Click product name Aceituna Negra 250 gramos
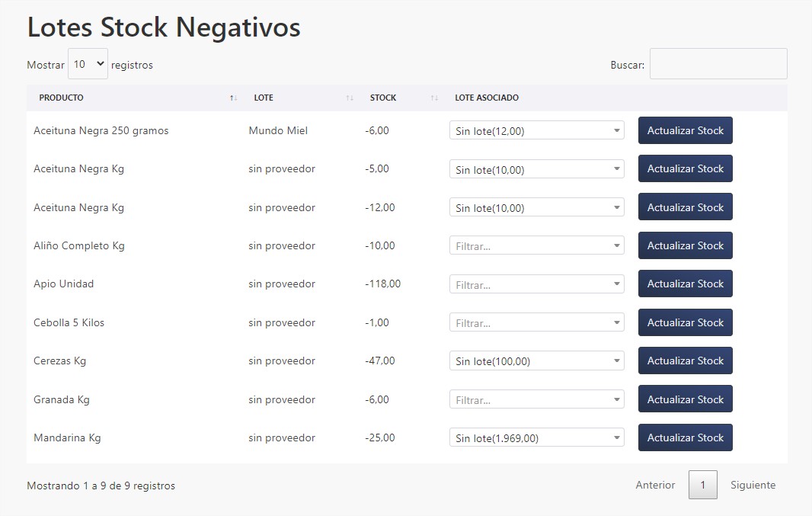Screen dimensions: 812x516 [x=101, y=130]
